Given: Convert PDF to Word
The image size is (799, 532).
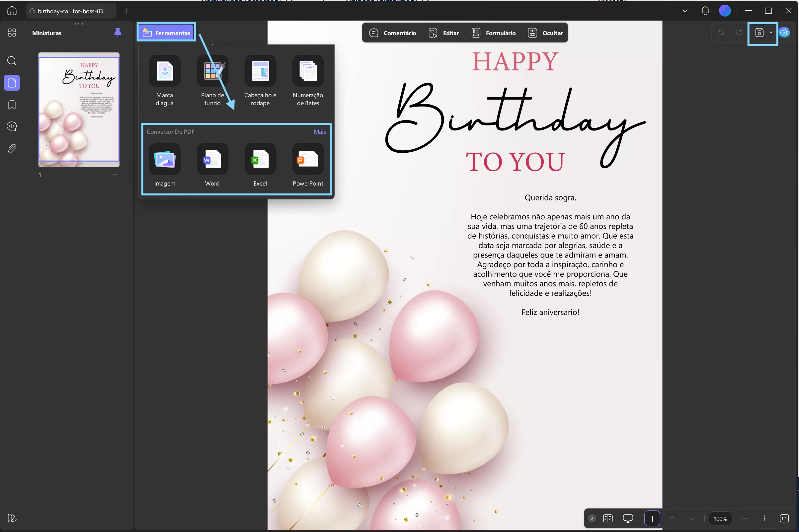Looking at the screenshot, I should click(212, 165).
